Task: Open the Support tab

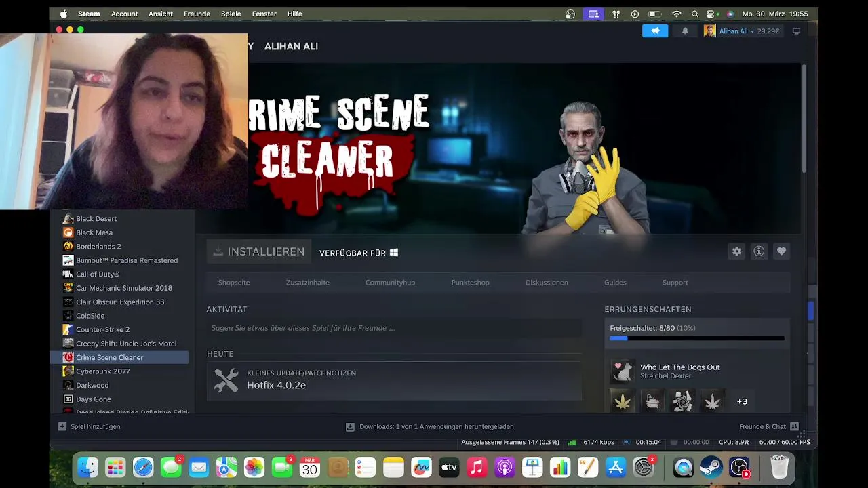Action: (675, 283)
